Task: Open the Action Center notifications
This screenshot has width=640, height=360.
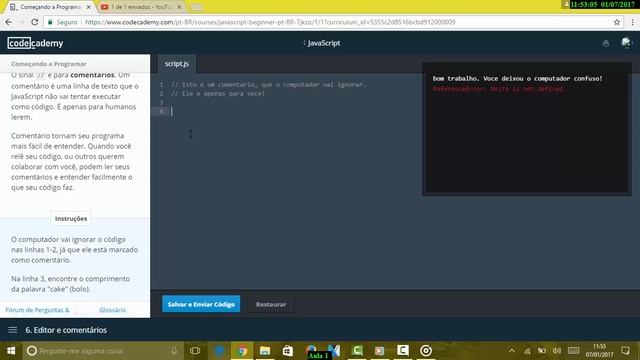Action: click(x=625, y=351)
